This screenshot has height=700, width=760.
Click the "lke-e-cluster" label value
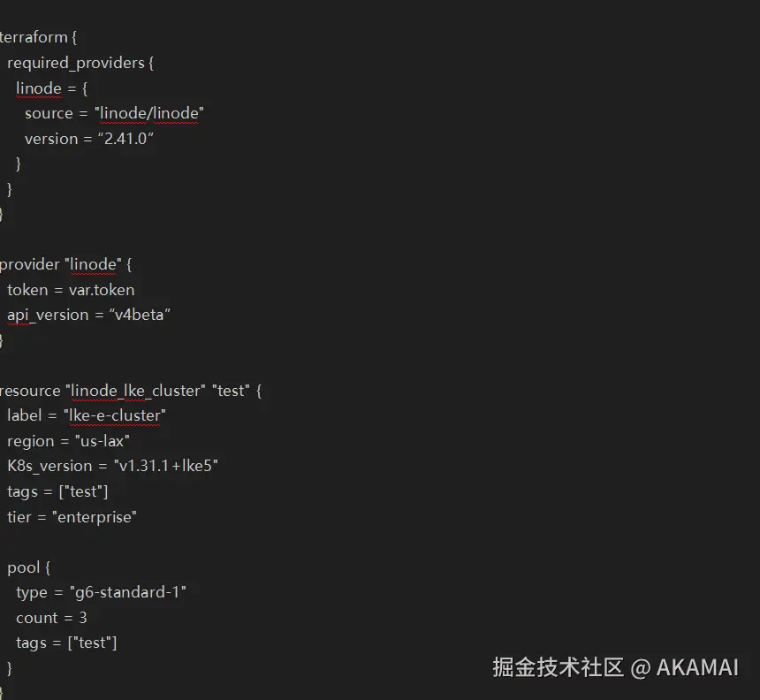tap(115, 415)
